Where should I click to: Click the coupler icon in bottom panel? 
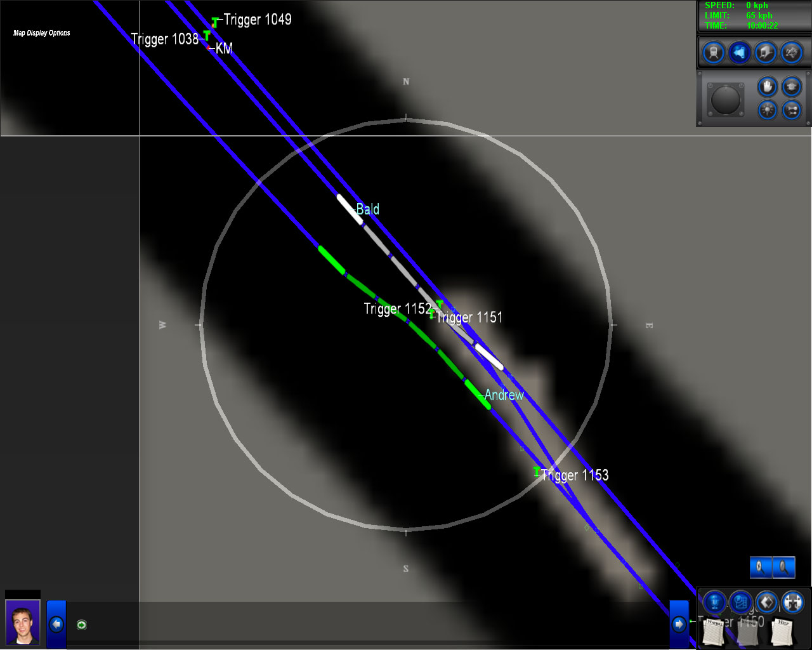(x=792, y=601)
